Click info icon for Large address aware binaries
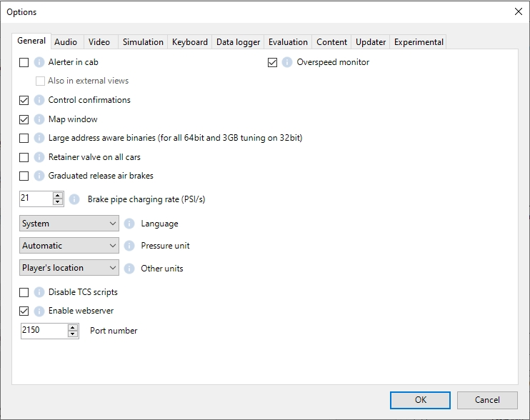Viewport: 530px width, 420px height. point(39,138)
